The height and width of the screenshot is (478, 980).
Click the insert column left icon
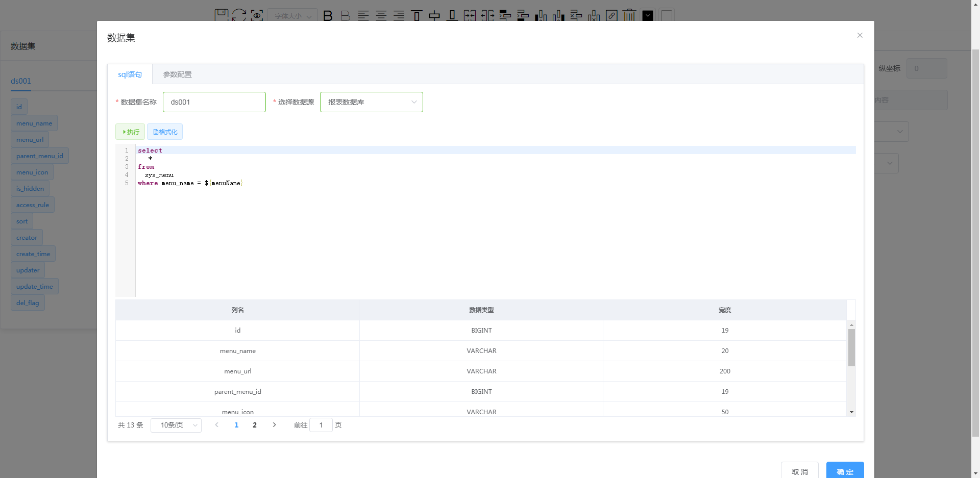tap(541, 16)
